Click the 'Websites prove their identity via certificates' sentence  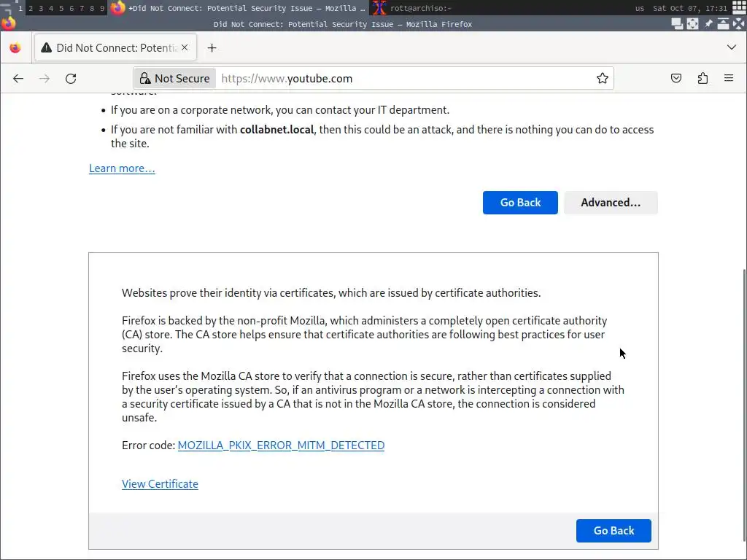coord(331,293)
